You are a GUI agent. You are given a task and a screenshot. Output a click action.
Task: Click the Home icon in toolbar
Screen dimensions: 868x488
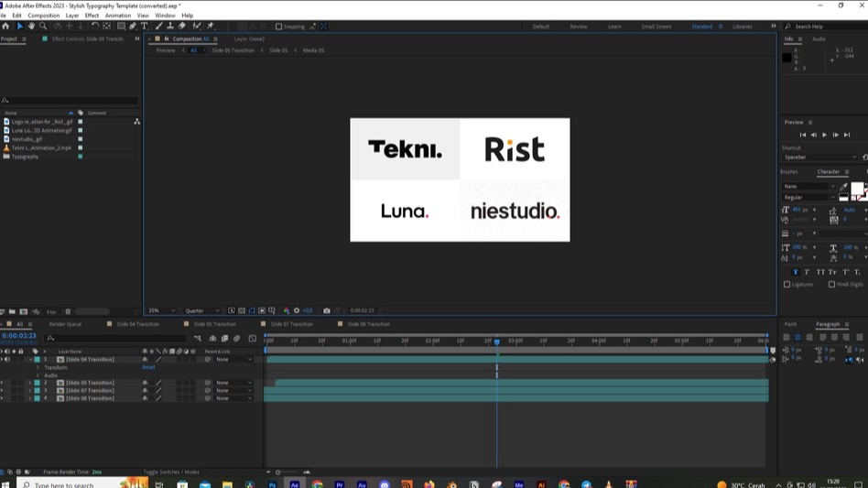point(5,26)
